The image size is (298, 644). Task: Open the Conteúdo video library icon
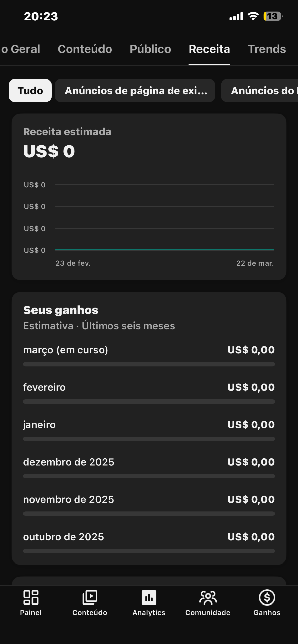pos(90,597)
